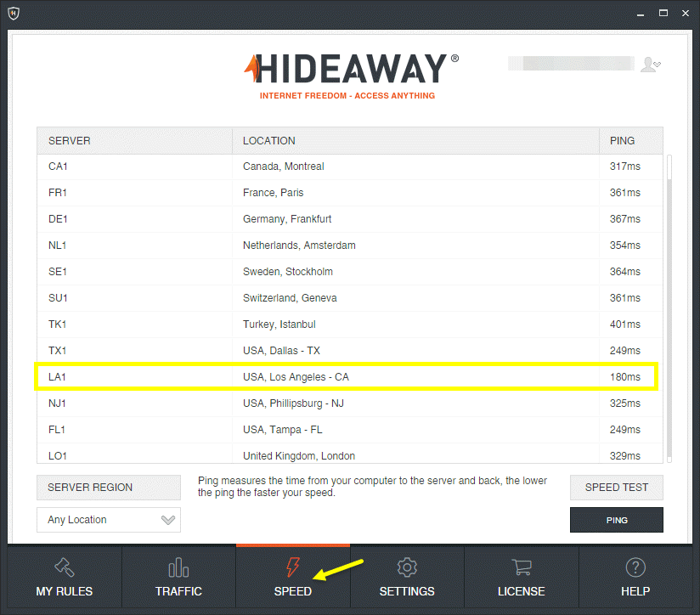Close the Hideaway window
Image resolution: width=700 pixels, height=615 pixels.
pyautogui.click(x=686, y=14)
